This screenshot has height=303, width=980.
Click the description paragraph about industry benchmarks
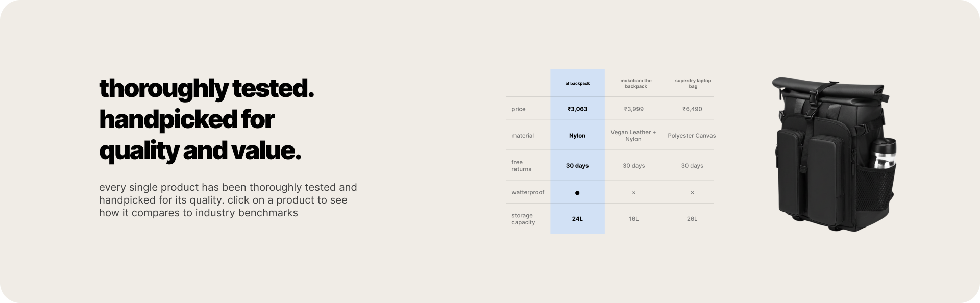tap(228, 200)
